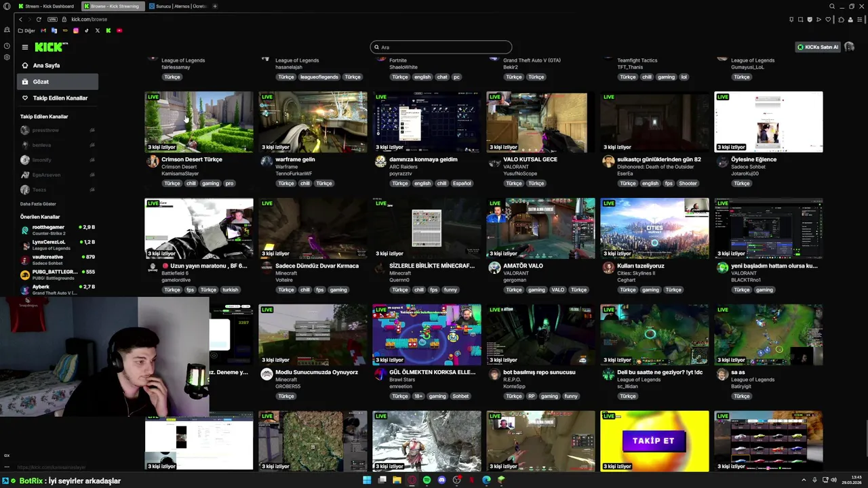Screen dimensions: 868x488
Task: Switch to the Sunucu | Aternos tab
Action: [x=178, y=6]
